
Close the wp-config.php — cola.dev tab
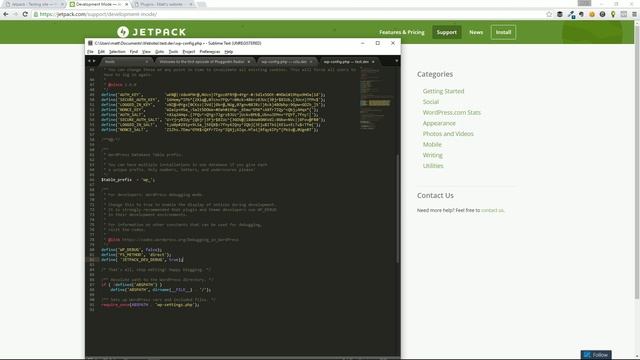click(311, 62)
